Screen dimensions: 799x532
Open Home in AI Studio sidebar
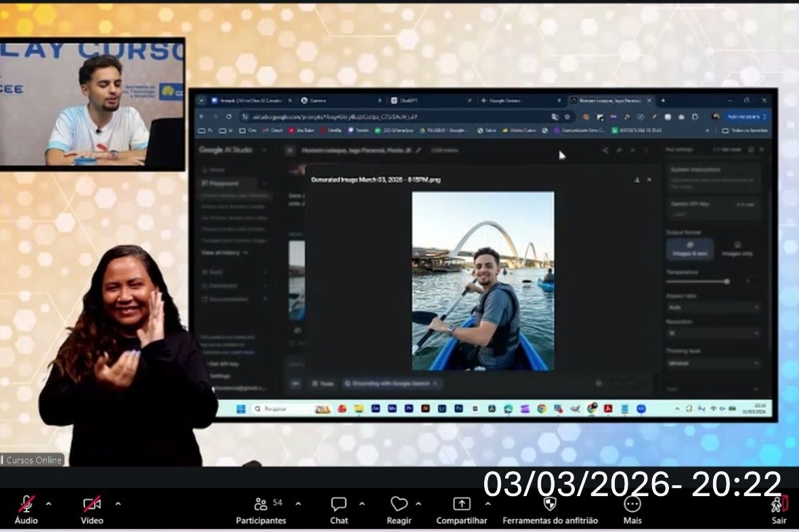217,170
